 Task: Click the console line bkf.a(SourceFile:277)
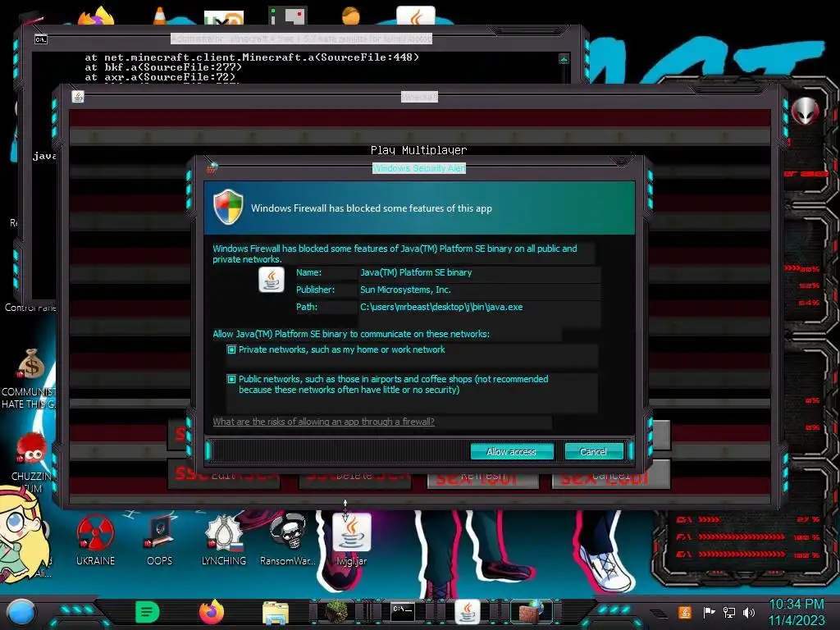pos(163,67)
